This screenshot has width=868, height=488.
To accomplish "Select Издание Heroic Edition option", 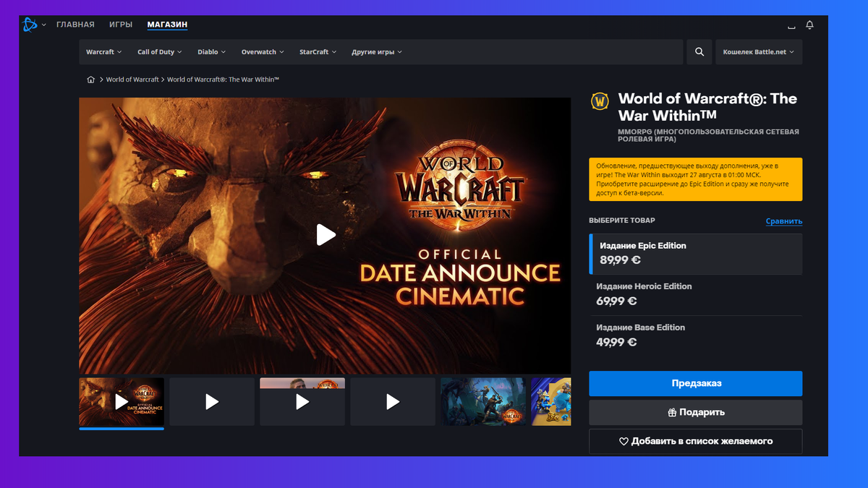I will 695,295.
